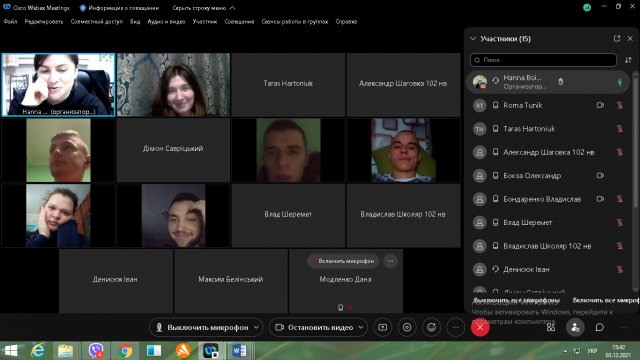Click Выключить все микрофоны

(x=517, y=300)
